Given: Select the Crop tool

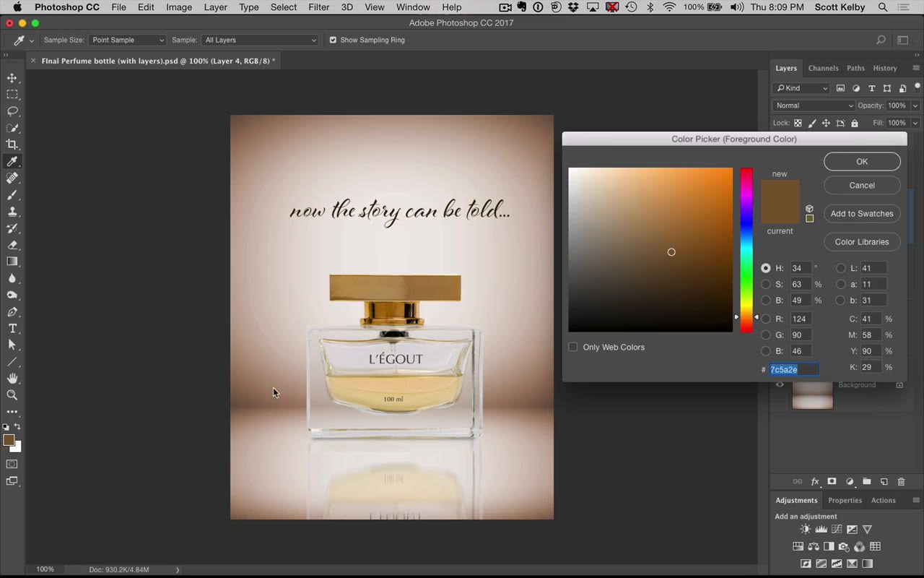Looking at the screenshot, I should [12, 144].
